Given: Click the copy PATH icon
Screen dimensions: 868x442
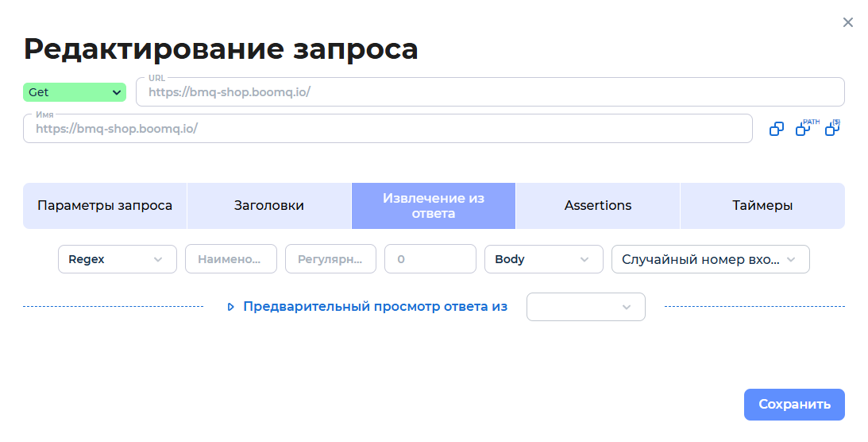Looking at the screenshot, I should [807, 127].
